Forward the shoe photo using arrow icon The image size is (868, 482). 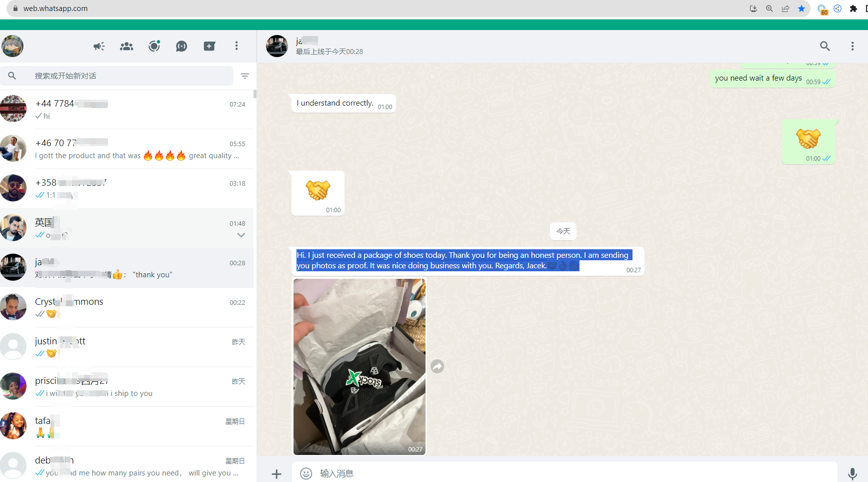[x=437, y=367]
